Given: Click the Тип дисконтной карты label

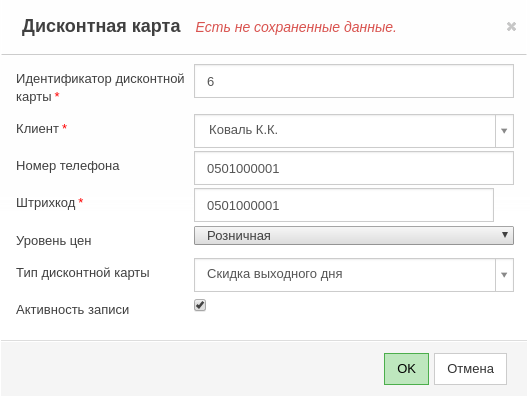Looking at the screenshot, I should point(83,273).
